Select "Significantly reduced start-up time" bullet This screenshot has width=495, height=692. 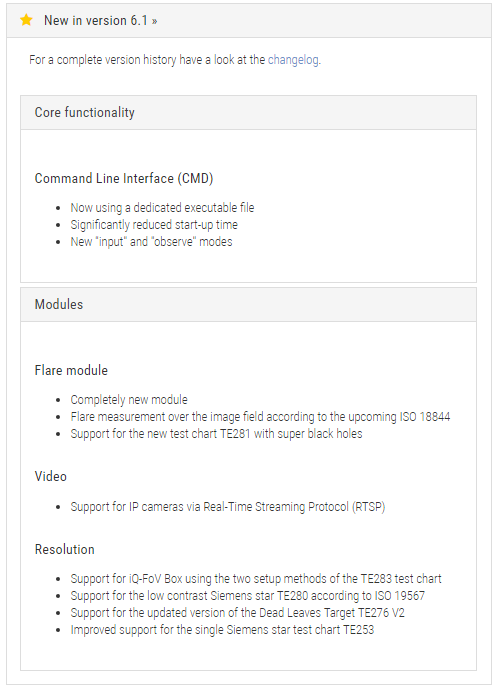(x=154, y=225)
